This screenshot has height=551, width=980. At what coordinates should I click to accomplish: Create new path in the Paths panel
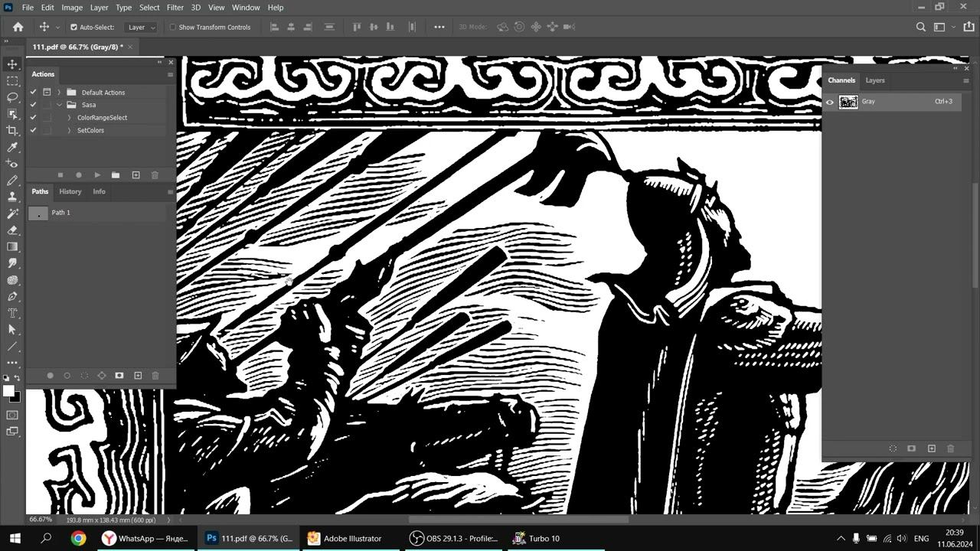click(138, 376)
